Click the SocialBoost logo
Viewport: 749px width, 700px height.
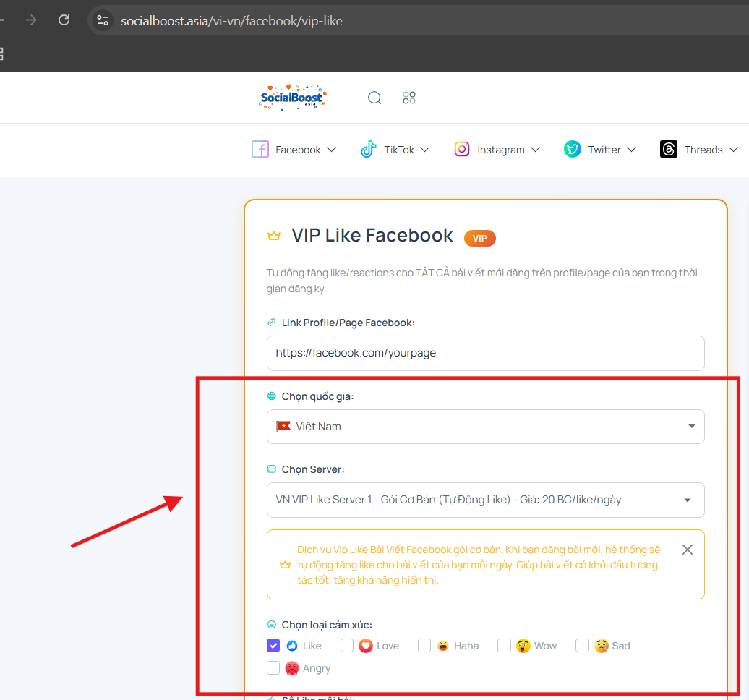pyautogui.click(x=292, y=97)
